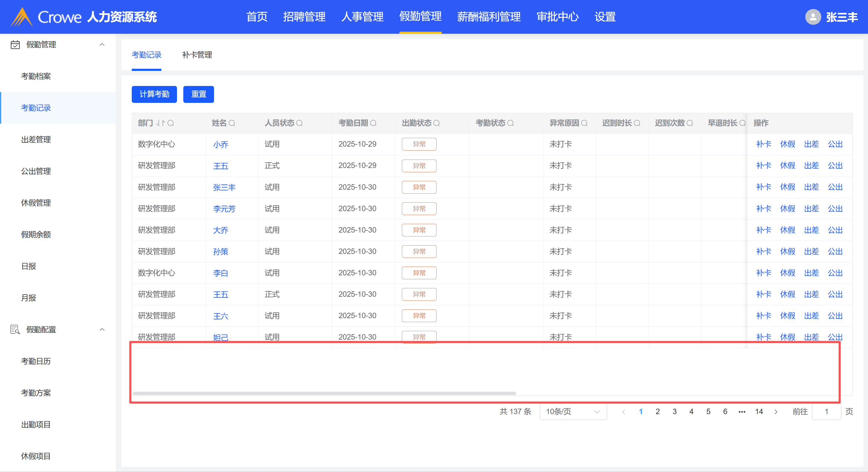Click search icon in 姓名 column header

pos(232,123)
